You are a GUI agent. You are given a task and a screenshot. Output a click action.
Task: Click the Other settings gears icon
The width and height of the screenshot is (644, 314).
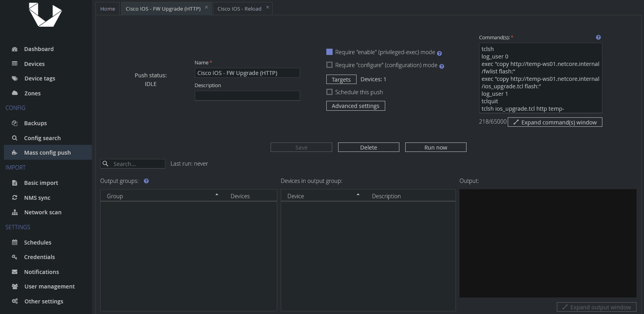pos(15,301)
